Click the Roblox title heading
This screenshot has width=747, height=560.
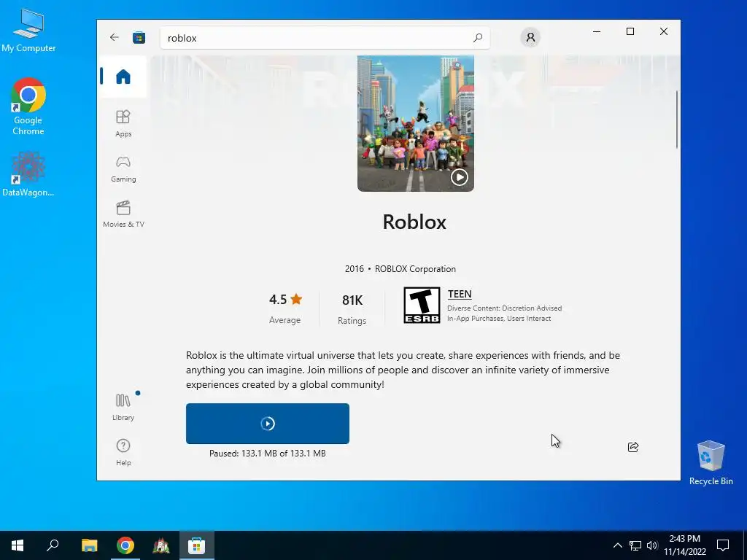click(x=414, y=222)
